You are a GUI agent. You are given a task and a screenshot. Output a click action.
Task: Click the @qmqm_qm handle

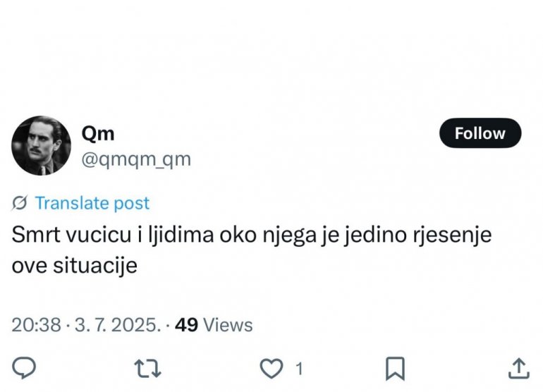[x=136, y=159]
